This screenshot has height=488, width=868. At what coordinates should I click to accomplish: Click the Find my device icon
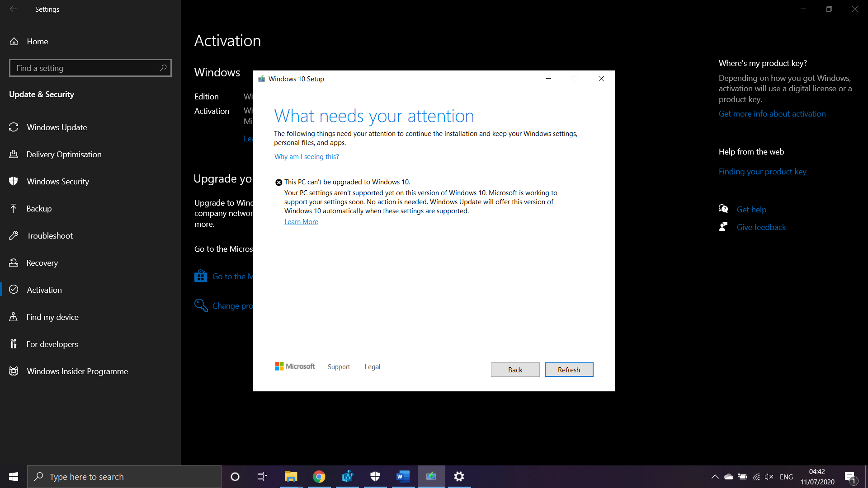point(14,317)
